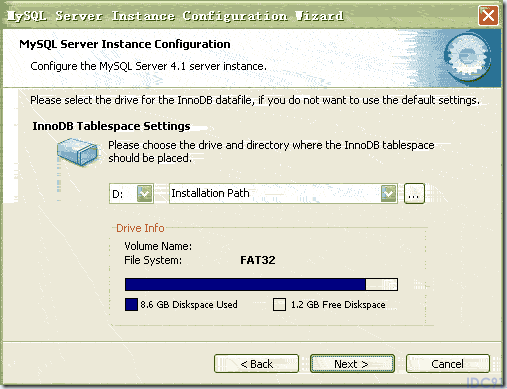Click the gear logo in the header
The height and width of the screenshot is (389, 507).
[x=468, y=57]
